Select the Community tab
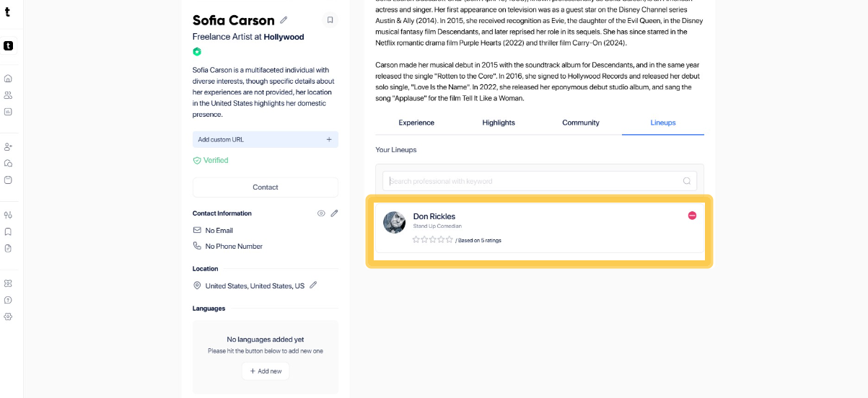The width and height of the screenshot is (868, 398). click(x=581, y=123)
